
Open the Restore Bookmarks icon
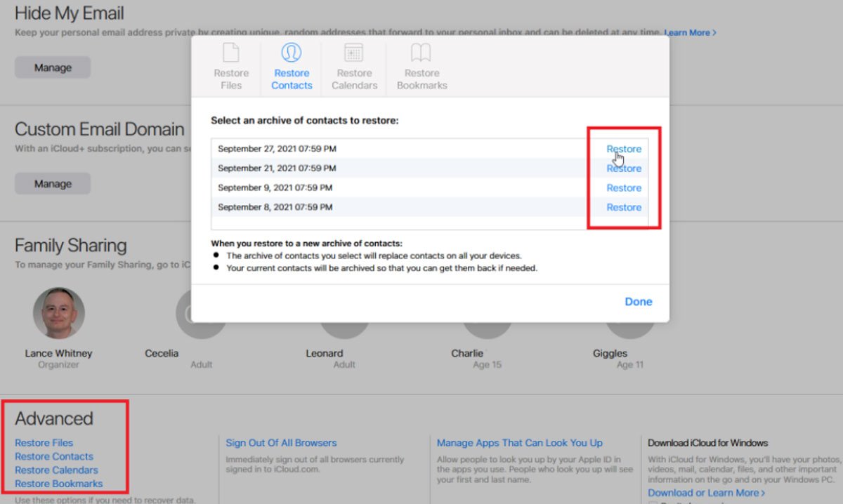(x=421, y=67)
